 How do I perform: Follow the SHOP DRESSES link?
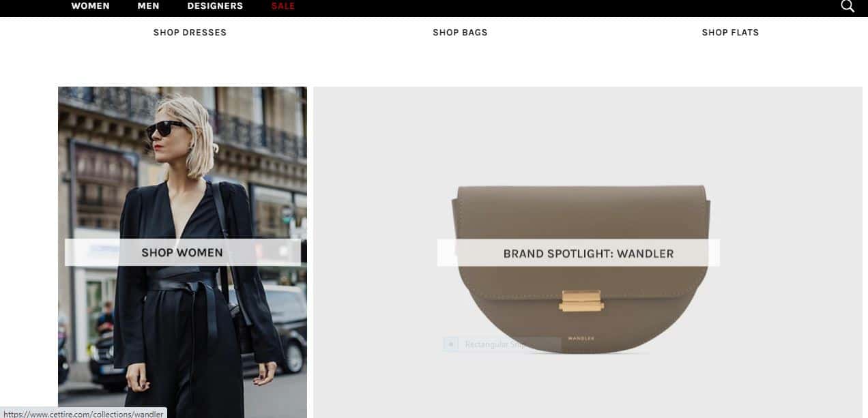(x=190, y=32)
